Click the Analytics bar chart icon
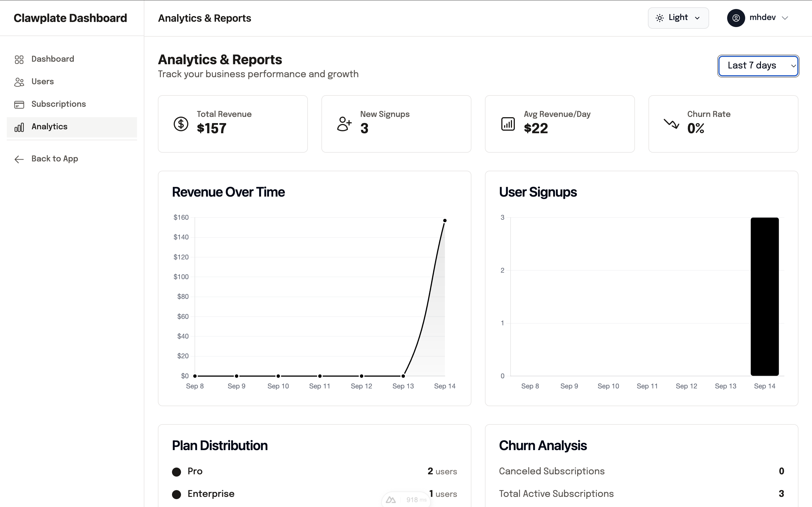Screen dimensions: 812x507 point(19,127)
